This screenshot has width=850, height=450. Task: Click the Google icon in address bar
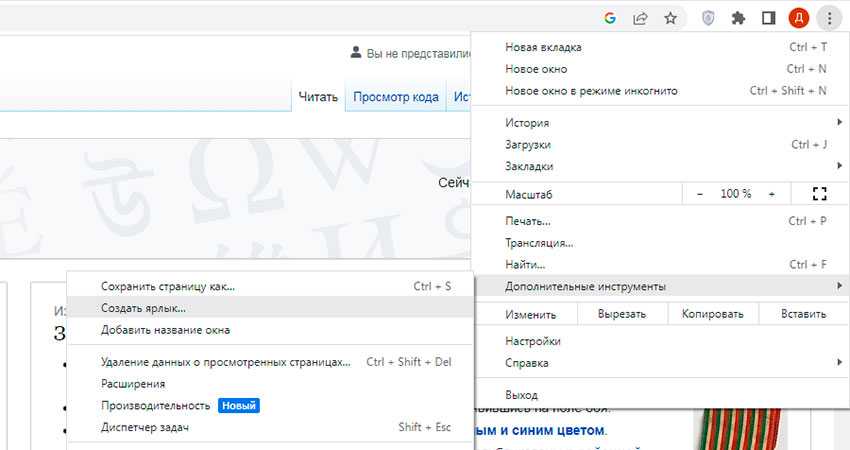(x=611, y=18)
